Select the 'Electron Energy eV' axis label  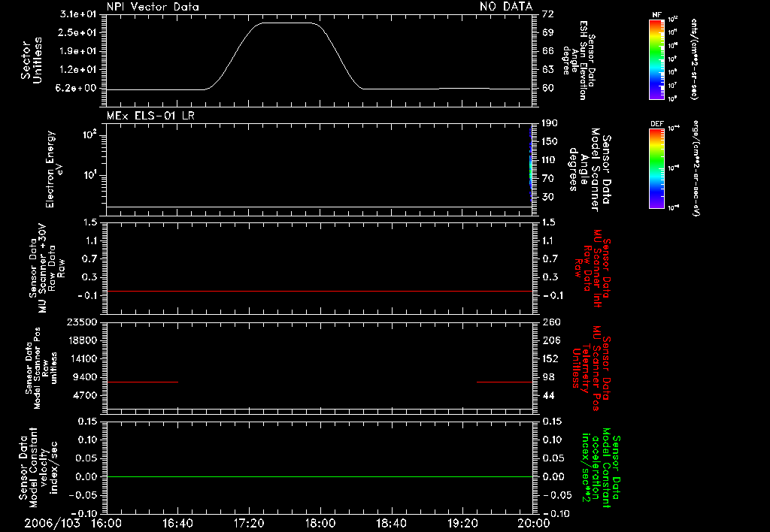[53, 169]
